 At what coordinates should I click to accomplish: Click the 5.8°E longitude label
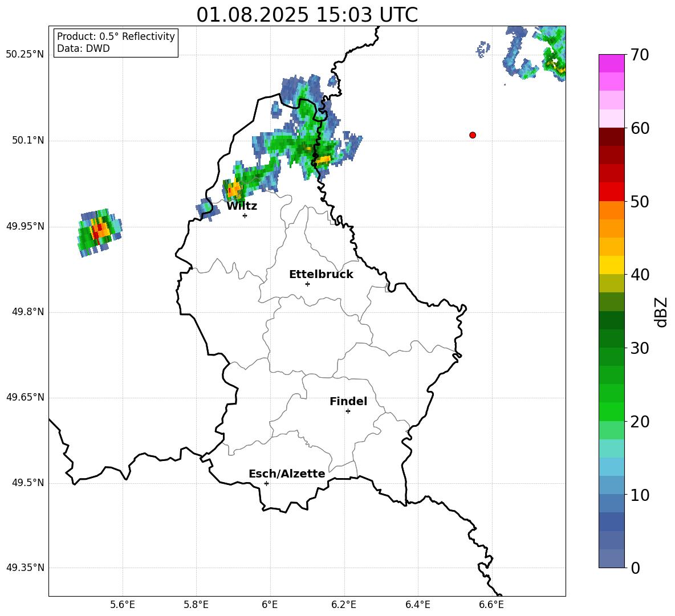(x=196, y=605)
